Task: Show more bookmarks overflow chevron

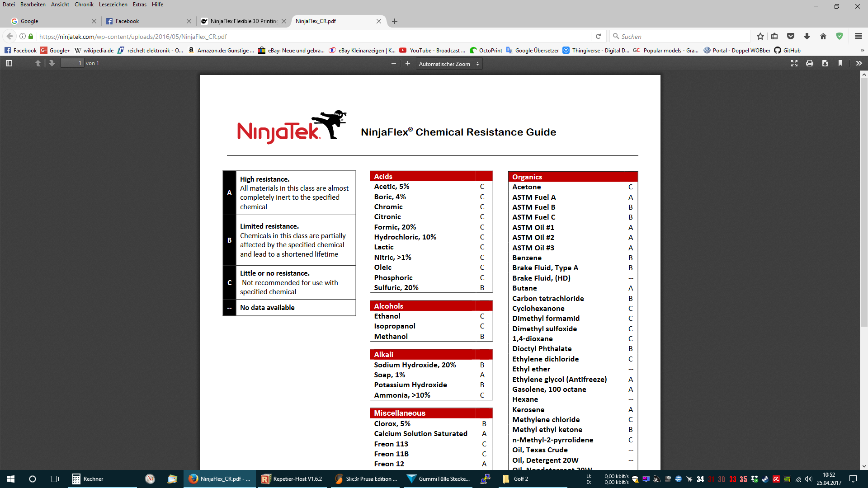Action: pos(862,50)
